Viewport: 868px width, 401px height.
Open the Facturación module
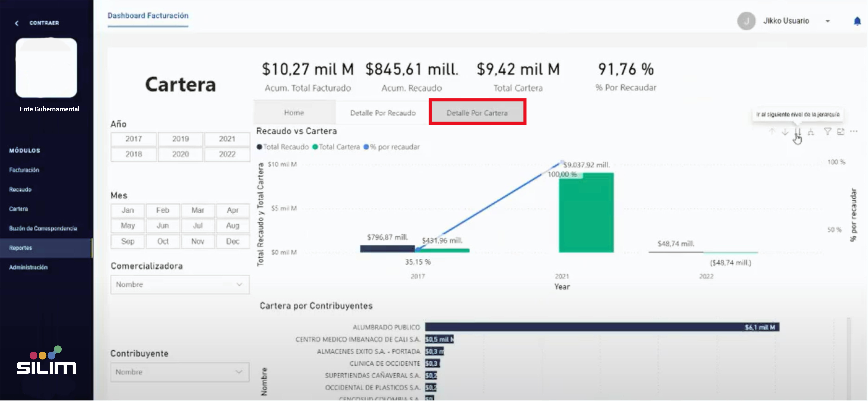(24, 170)
